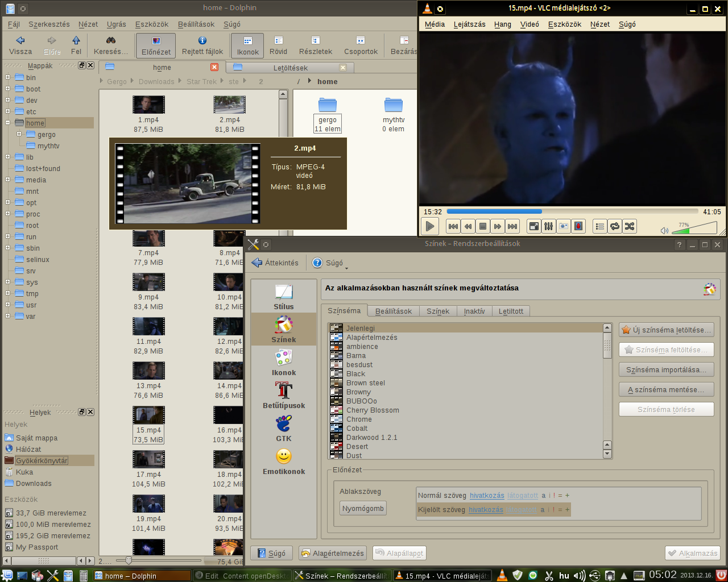The height and width of the screenshot is (582, 728).
Task: Toggle fullscreen video in VLC
Action: (x=534, y=226)
